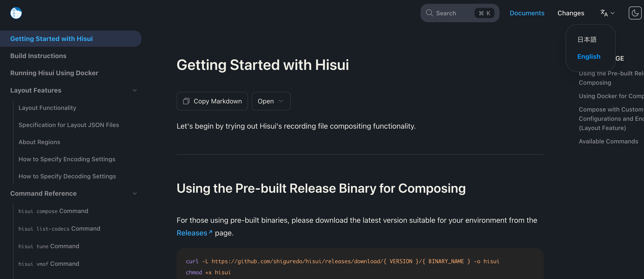Jump to Available Commands section
The height and width of the screenshot is (279, 644).
click(608, 141)
